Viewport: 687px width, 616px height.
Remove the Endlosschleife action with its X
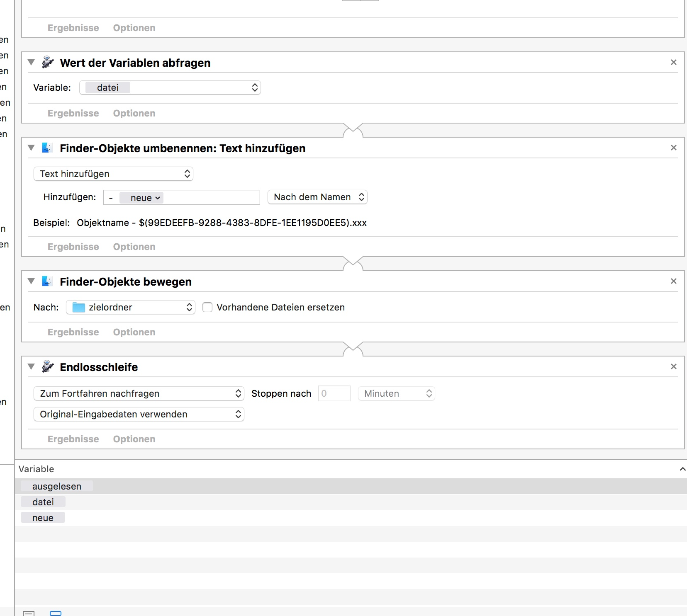click(673, 366)
